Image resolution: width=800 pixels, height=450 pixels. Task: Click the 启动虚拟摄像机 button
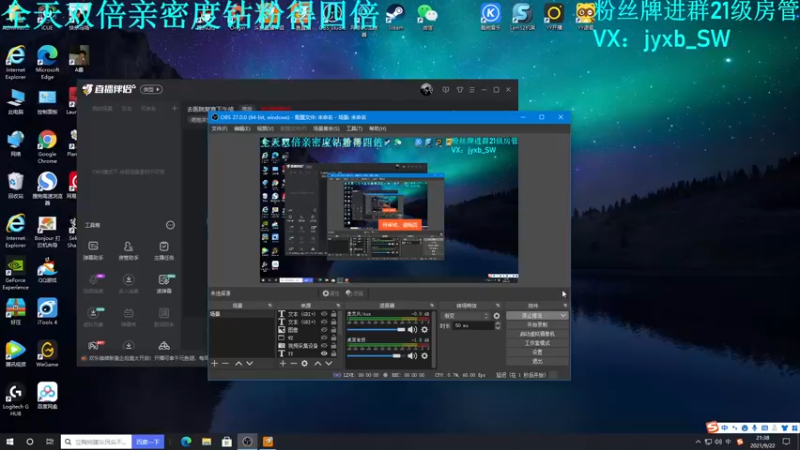[537, 334]
